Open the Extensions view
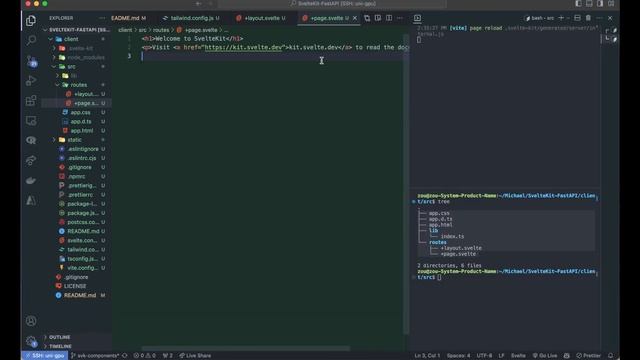Screen dimensions: 640x360 tap(31, 100)
